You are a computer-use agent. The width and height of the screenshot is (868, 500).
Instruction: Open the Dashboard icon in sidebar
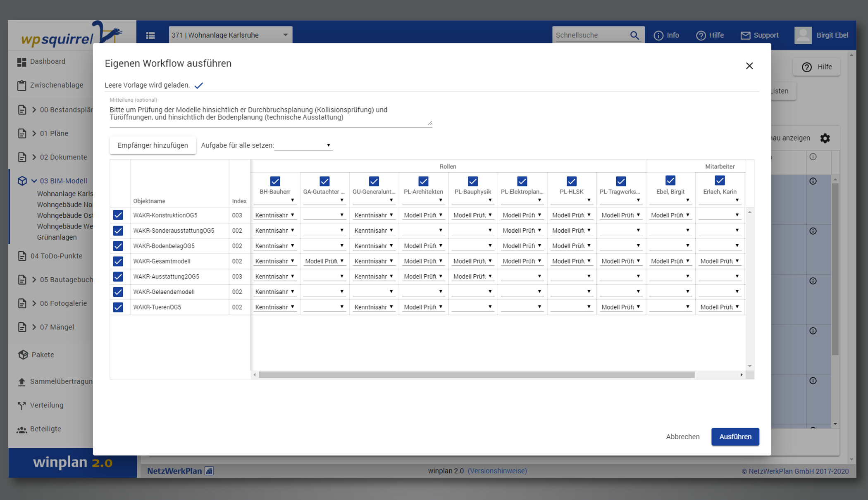click(x=22, y=62)
